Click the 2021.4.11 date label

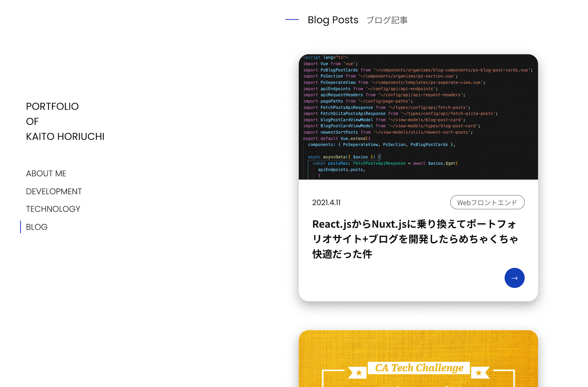[x=326, y=202]
